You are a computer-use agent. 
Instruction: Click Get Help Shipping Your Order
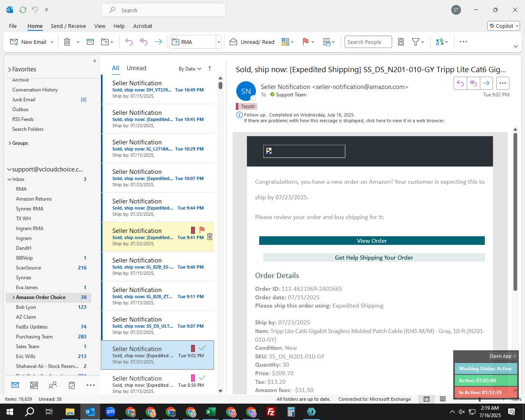click(374, 258)
